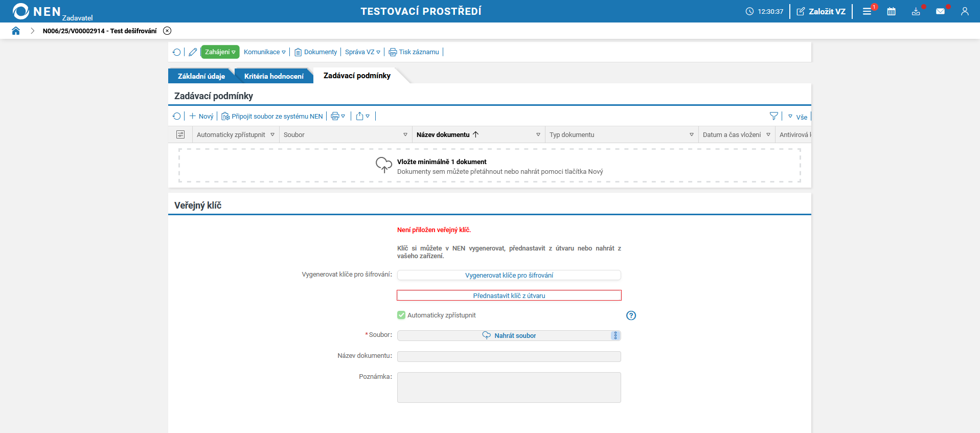Switch to the Základní údaje tab

click(x=201, y=76)
